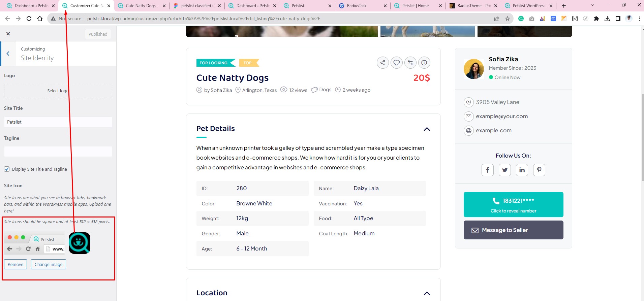644x301 pixels.
Task: Click Message to Seller button
Action: coord(514,230)
